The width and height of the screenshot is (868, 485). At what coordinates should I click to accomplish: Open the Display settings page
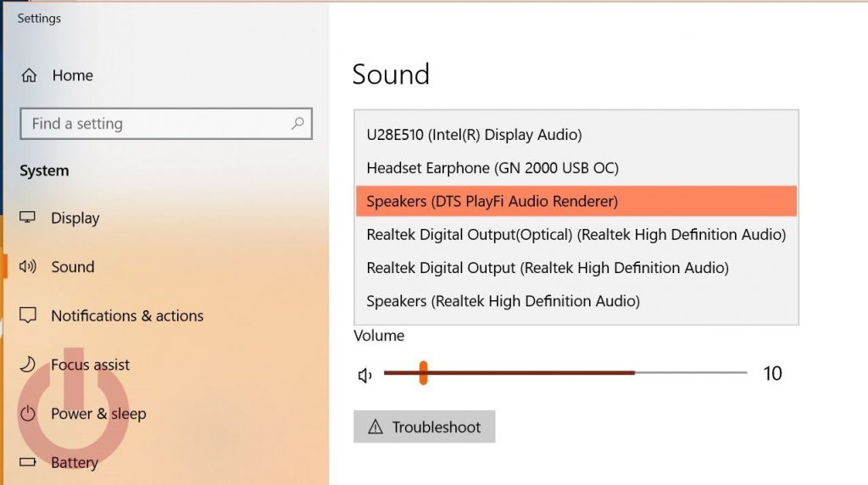(x=75, y=218)
